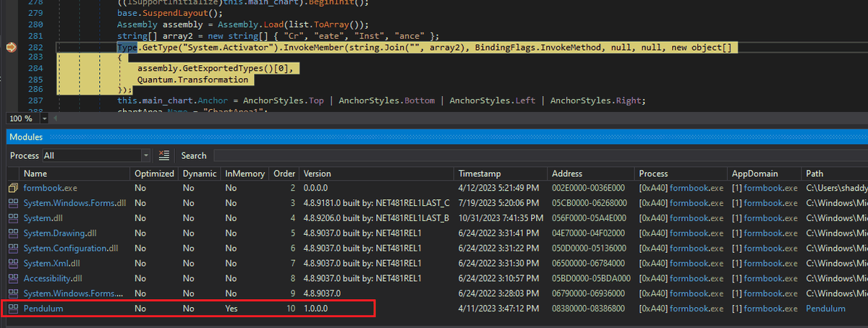Click address 08380000-08386800
Screen dimensions: 868x328
point(590,308)
